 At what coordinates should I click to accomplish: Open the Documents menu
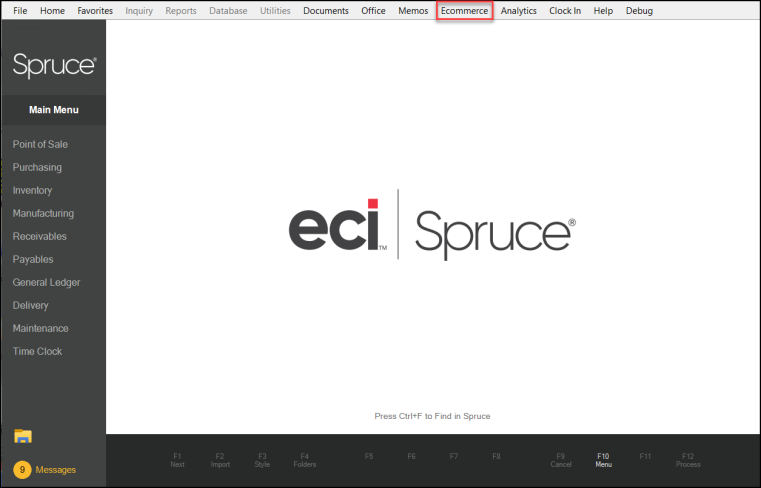tap(326, 11)
